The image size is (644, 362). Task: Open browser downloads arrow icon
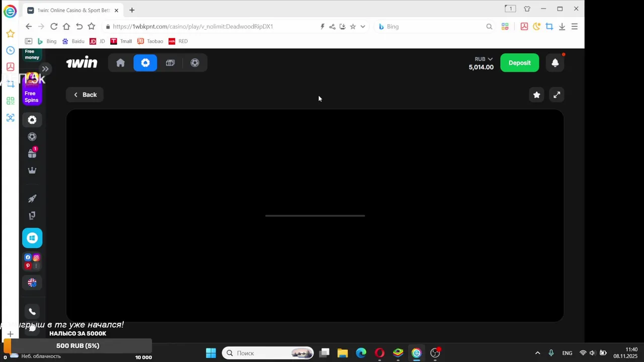pyautogui.click(x=562, y=26)
